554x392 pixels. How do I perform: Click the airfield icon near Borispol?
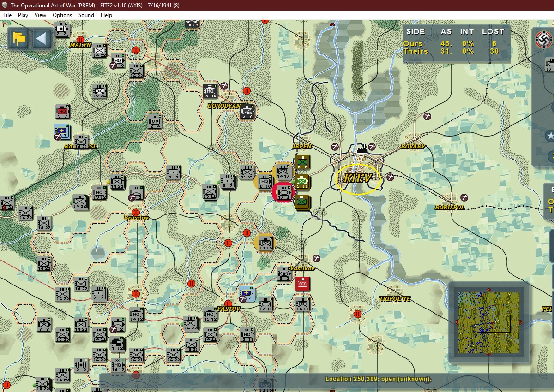point(465,197)
